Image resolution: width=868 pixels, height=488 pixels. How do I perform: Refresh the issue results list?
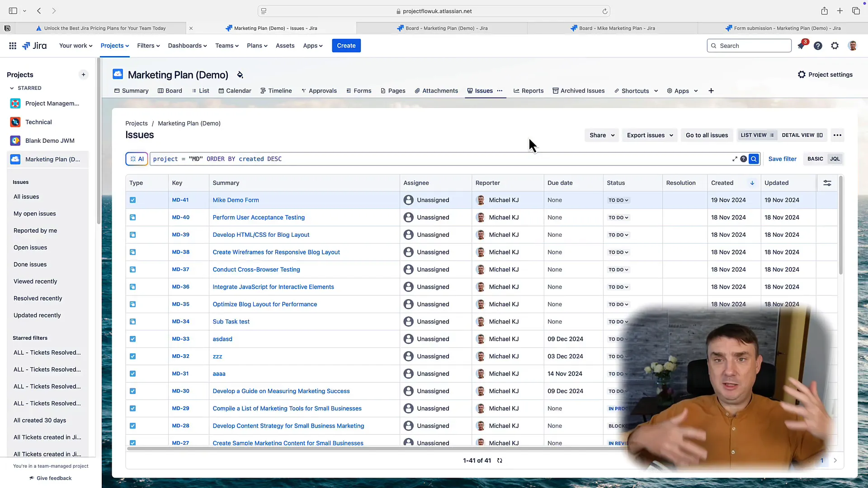click(500, 460)
